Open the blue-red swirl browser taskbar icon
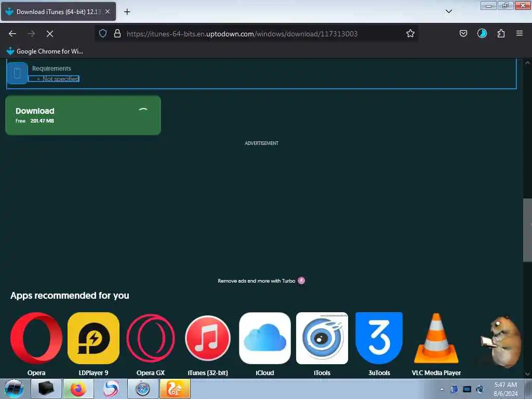532x399 pixels. pos(111,389)
